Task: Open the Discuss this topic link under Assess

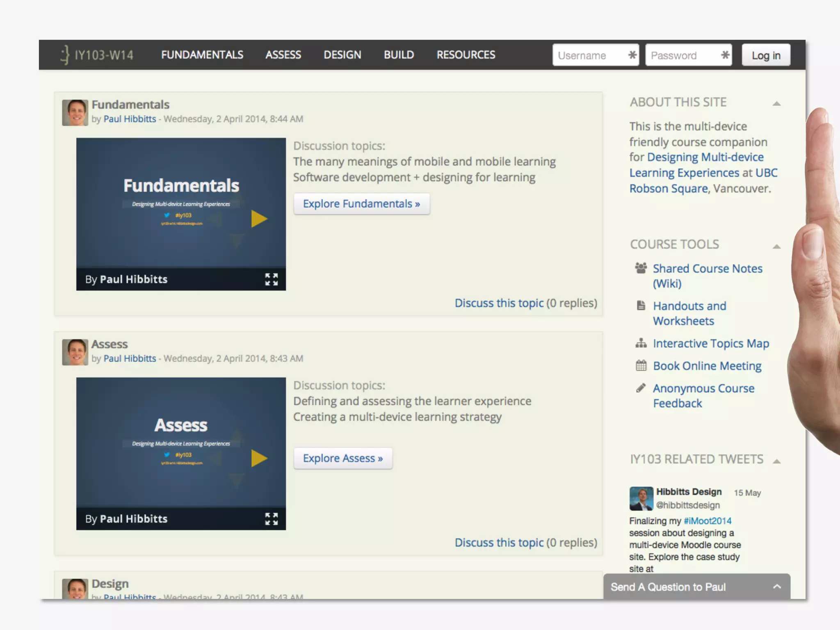Action: tap(499, 543)
